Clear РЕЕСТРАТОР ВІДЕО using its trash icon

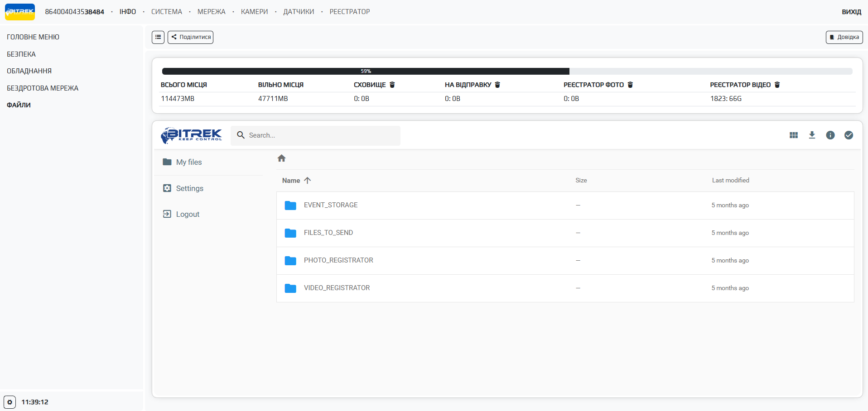[x=777, y=85]
